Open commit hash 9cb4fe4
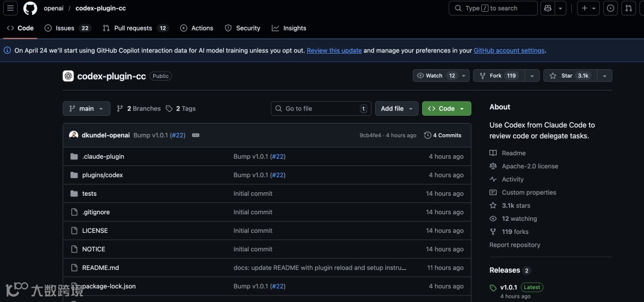The height and width of the screenshot is (302, 644). [370, 135]
